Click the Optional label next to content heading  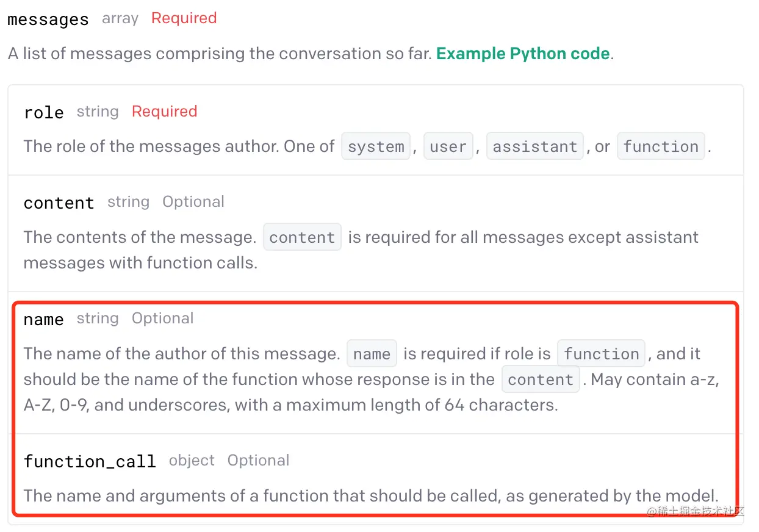pos(193,202)
